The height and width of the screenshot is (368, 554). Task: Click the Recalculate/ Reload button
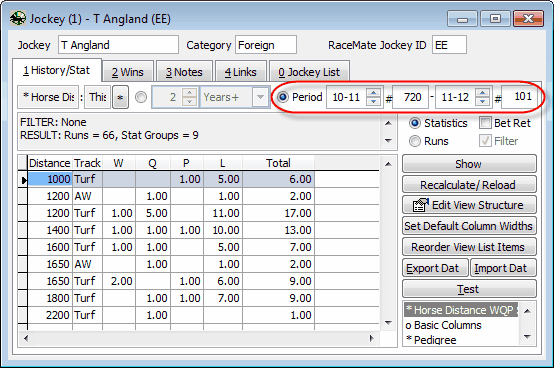point(469,185)
